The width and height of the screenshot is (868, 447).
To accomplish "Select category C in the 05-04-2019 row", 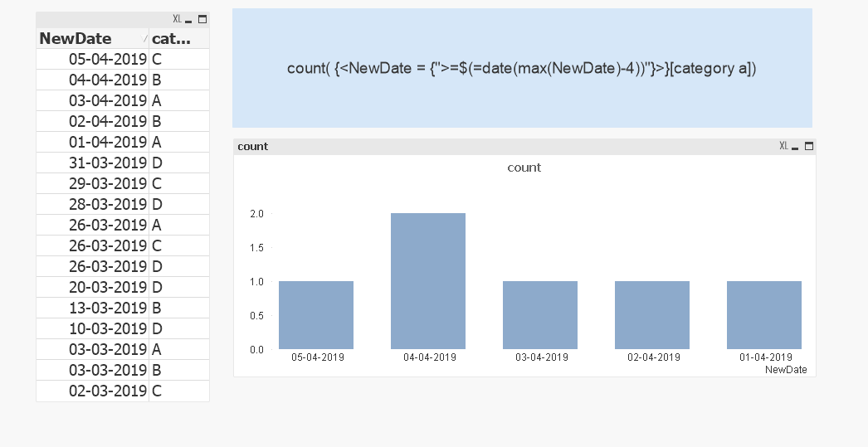I will 178,59.
